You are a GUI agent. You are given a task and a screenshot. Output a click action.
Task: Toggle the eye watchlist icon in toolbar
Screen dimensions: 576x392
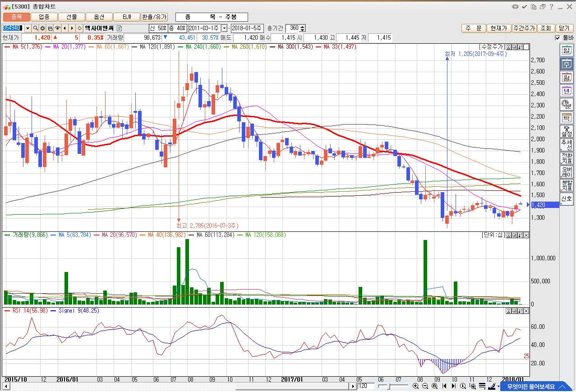57,28
